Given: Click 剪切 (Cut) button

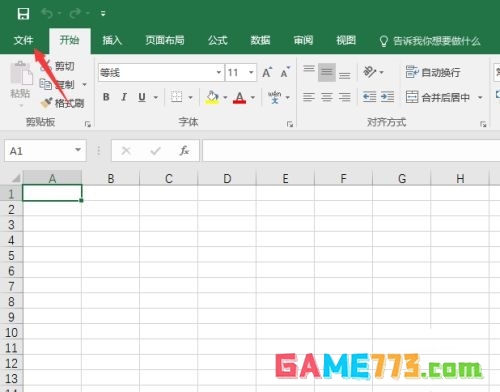Looking at the screenshot, I should [57, 66].
